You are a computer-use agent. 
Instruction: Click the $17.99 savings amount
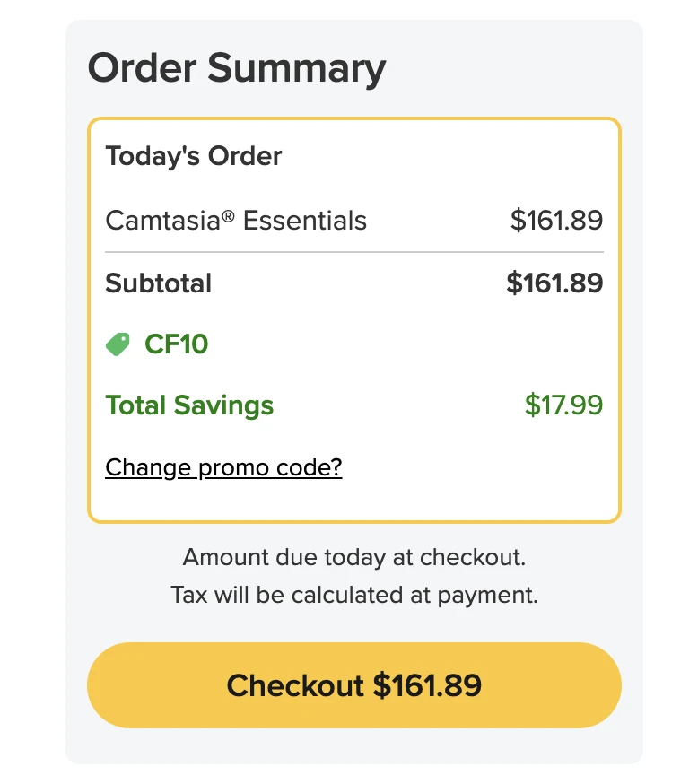click(x=563, y=405)
